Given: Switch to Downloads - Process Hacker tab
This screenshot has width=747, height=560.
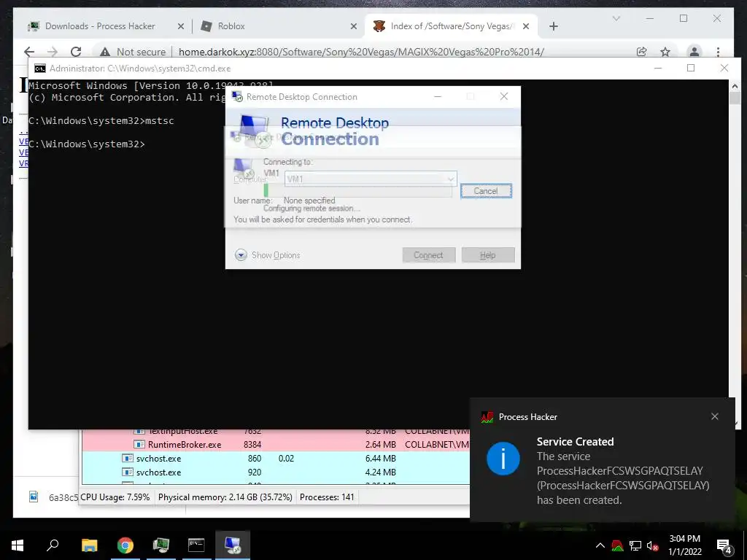Looking at the screenshot, I should coord(100,26).
